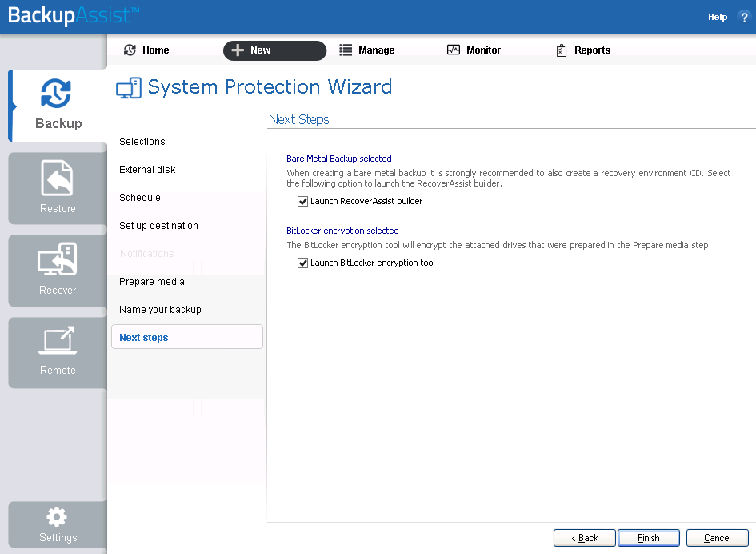Click the Bare Metal Backup selected heading
Viewport: 756px width, 554px height.
pyautogui.click(x=339, y=159)
